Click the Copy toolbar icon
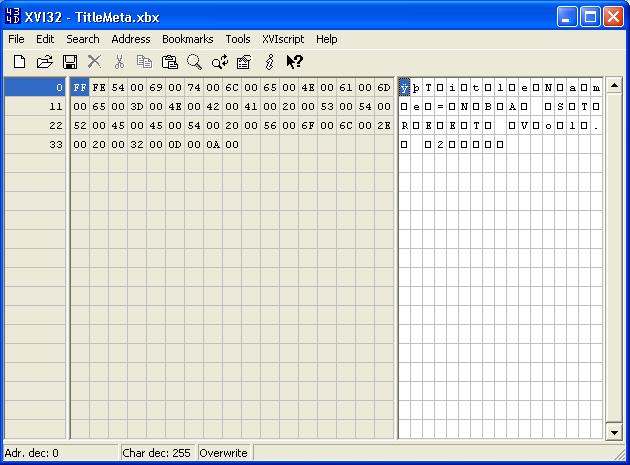Image resolution: width=630 pixels, height=465 pixels. pos(144,62)
